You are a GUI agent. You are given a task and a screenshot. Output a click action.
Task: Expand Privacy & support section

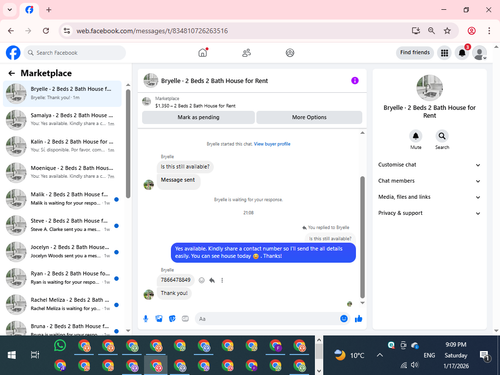coord(429,213)
